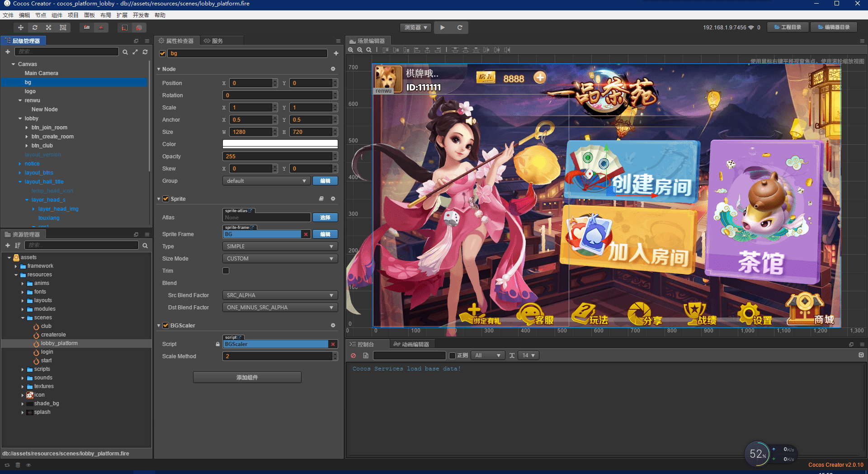Add a new node in hierarchy

(8, 52)
